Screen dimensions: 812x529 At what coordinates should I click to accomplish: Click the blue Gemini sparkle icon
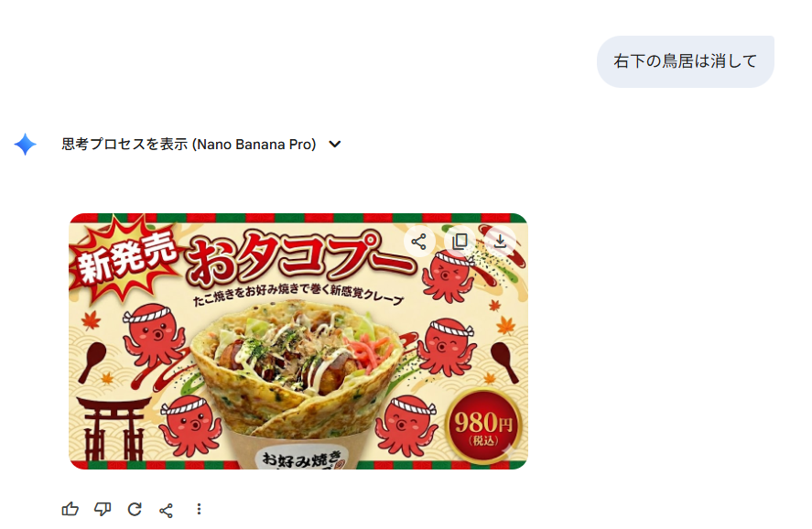point(25,144)
